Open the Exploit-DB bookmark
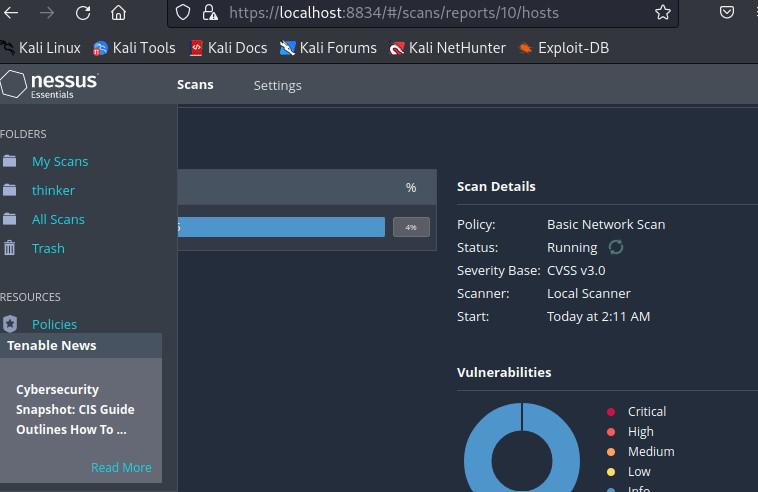Viewport: 758px width, 492px height. pos(564,48)
